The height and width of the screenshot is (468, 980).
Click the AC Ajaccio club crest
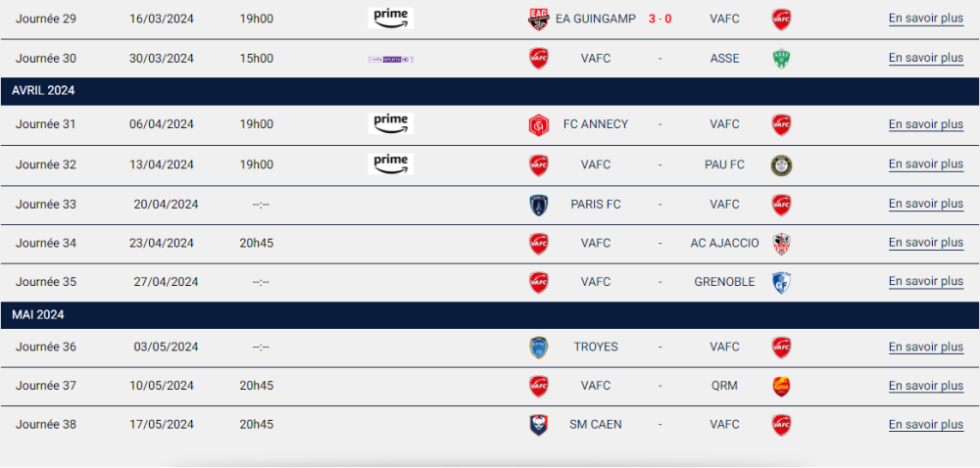(781, 243)
